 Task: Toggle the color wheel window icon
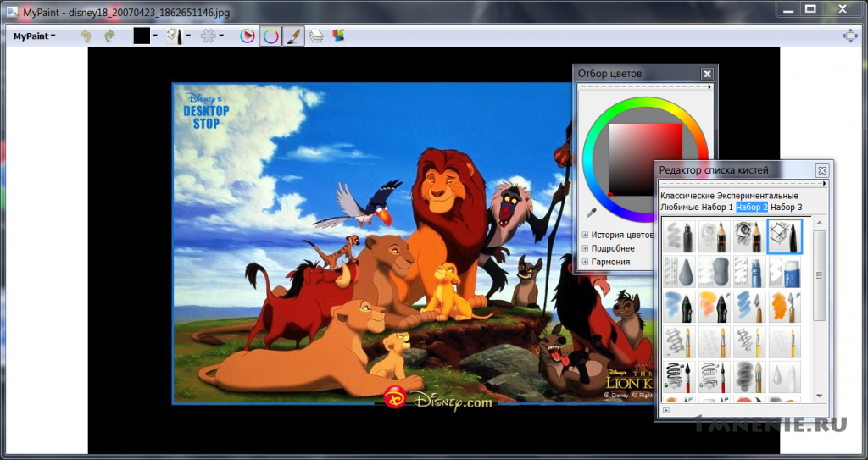click(270, 36)
